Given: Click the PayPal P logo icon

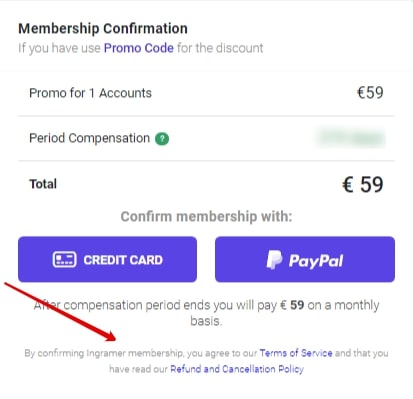Looking at the screenshot, I should [x=274, y=260].
